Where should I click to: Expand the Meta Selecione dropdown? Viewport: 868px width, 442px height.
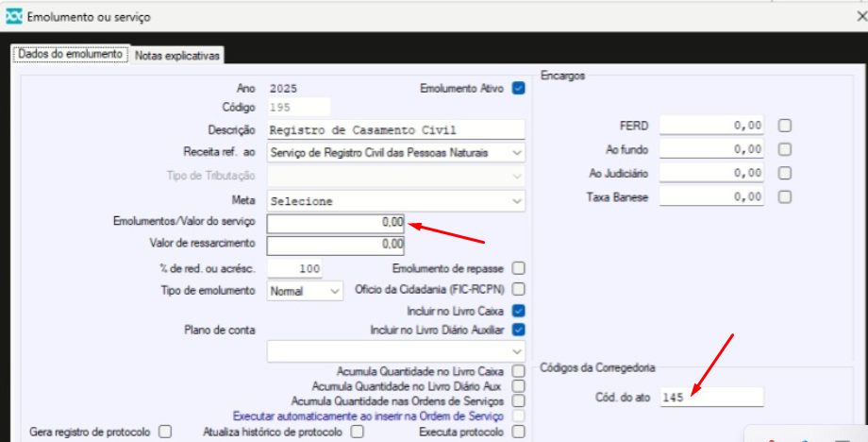[x=396, y=201]
